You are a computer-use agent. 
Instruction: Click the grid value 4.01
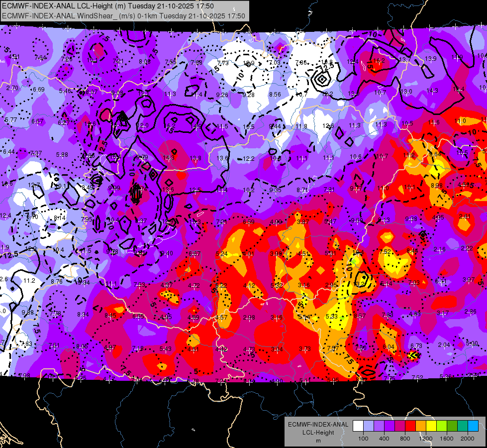pos(248,254)
